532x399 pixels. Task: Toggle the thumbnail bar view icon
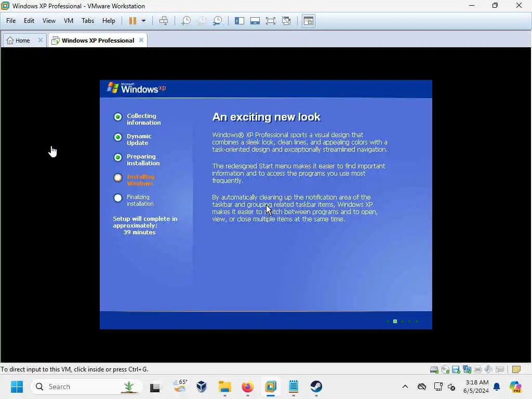(x=255, y=21)
